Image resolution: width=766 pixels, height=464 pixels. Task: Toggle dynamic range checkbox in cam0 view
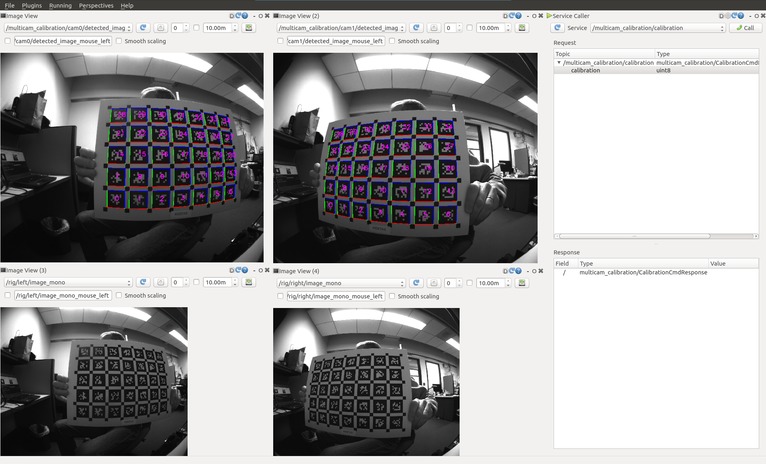click(x=196, y=28)
